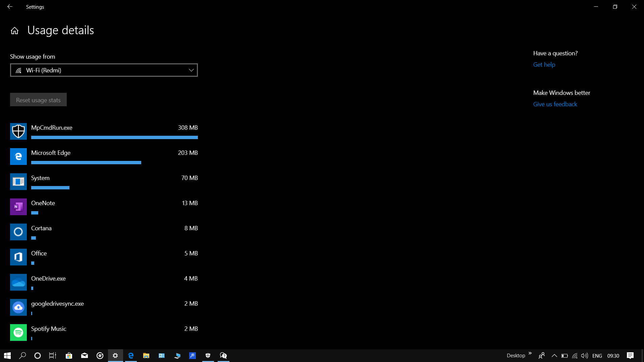Open the Mail app from taskbar

click(x=85, y=356)
